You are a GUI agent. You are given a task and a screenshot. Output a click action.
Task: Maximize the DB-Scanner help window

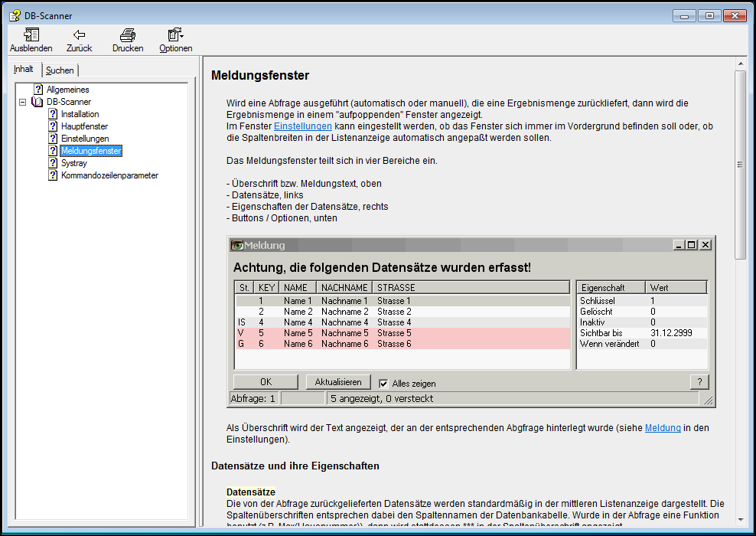(710, 16)
